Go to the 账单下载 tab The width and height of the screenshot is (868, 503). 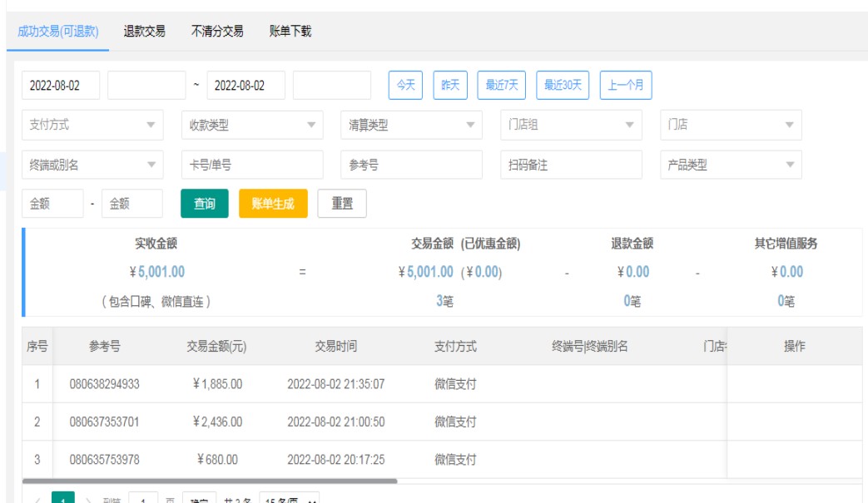(x=290, y=32)
